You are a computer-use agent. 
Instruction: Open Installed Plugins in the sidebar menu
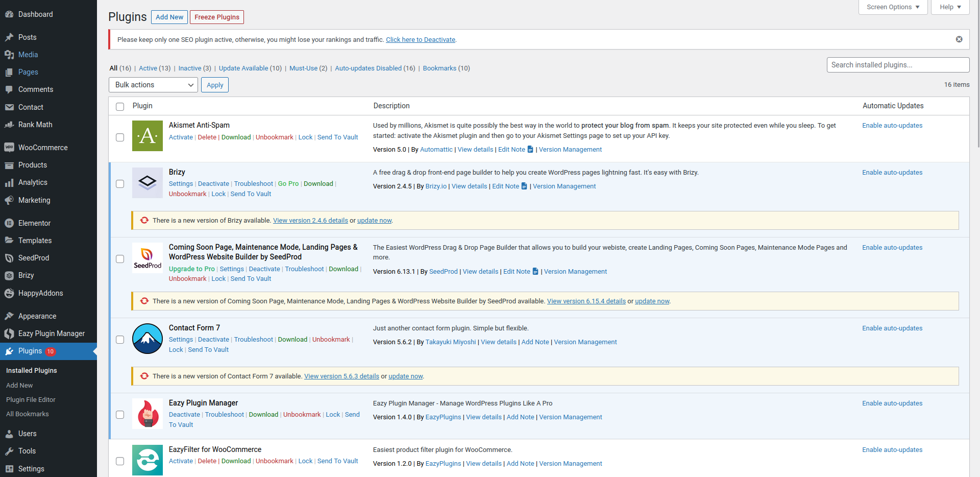(32, 370)
